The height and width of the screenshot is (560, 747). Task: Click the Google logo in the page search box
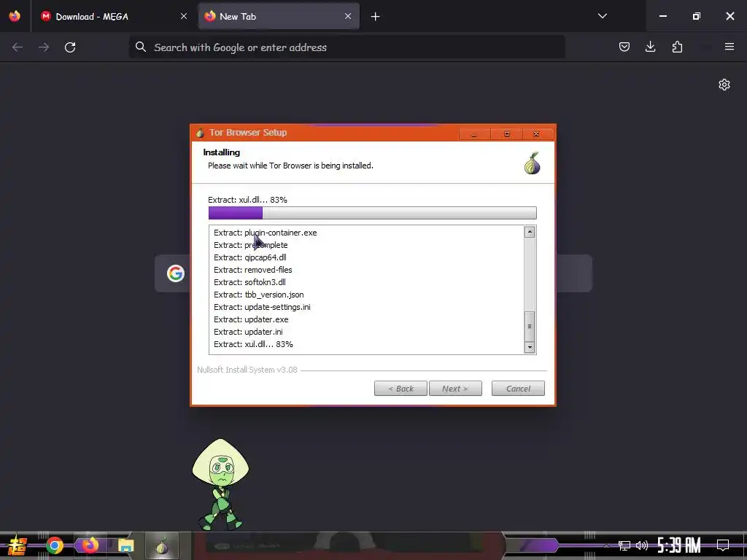[x=176, y=273]
